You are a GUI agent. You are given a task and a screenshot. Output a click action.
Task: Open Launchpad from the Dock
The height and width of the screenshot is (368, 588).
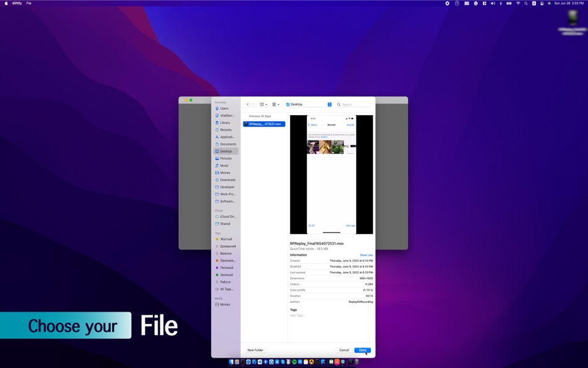[x=237, y=362]
